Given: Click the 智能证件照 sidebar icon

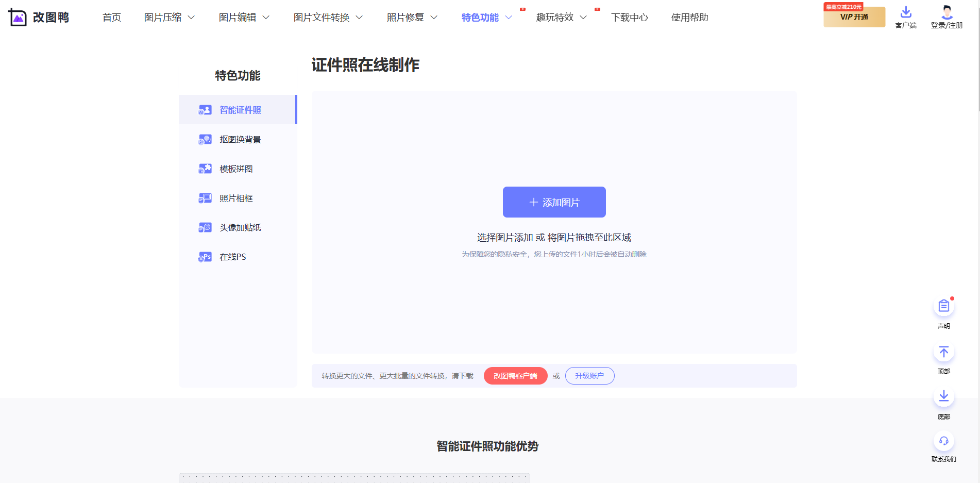Looking at the screenshot, I should pos(205,110).
